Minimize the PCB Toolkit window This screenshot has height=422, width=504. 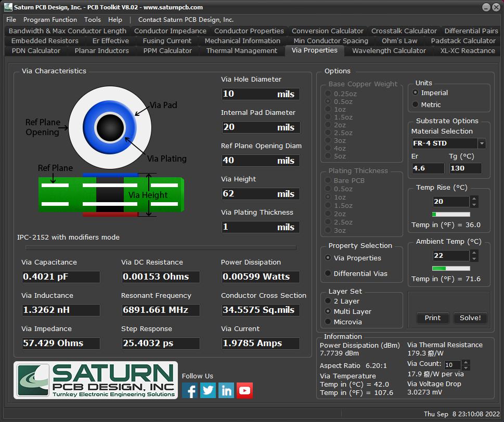tap(486, 7)
